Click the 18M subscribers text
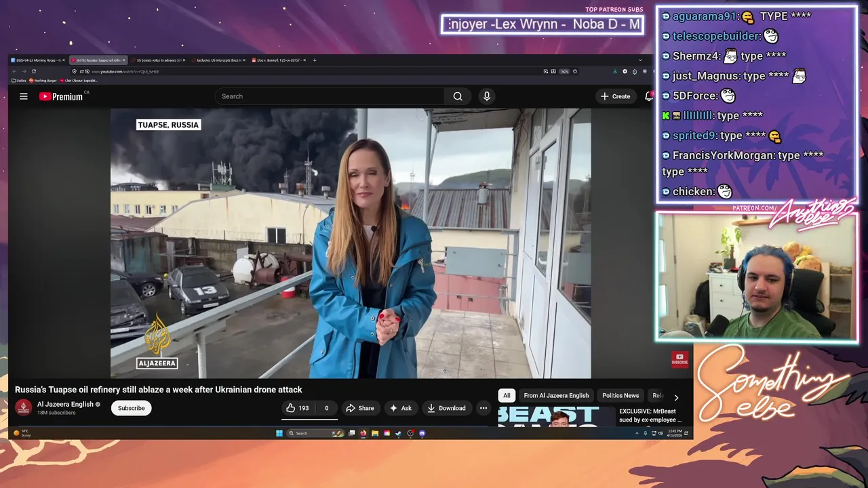The image size is (868, 488). [x=56, y=413]
